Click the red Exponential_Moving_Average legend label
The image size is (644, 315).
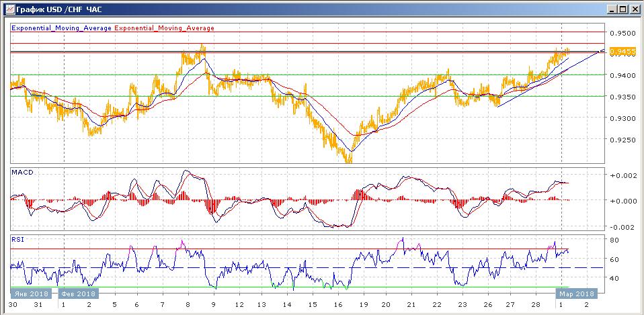pos(165,28)
